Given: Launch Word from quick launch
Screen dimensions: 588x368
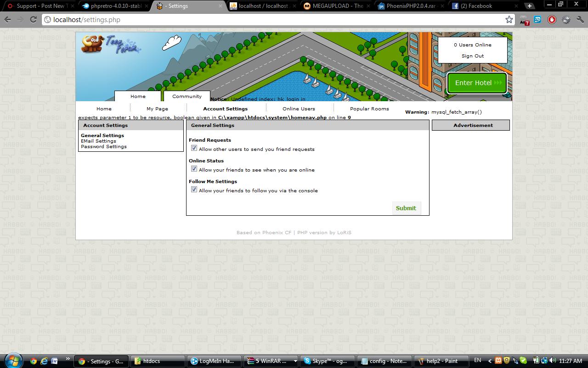Looking at the screenshot, I should pyautogui.click(x=54, y=361).
